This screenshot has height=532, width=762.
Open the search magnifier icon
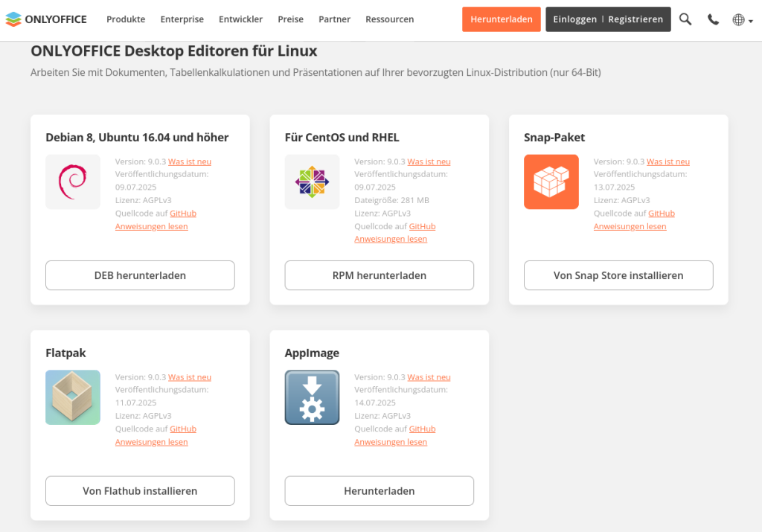685,19
